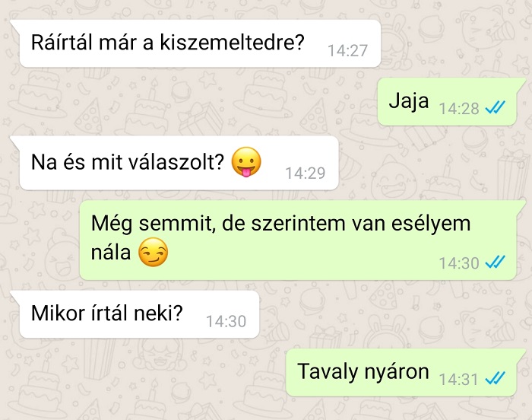
Task: Tap the word 'esélyem' in the green bubble
Action: point(431,224)
